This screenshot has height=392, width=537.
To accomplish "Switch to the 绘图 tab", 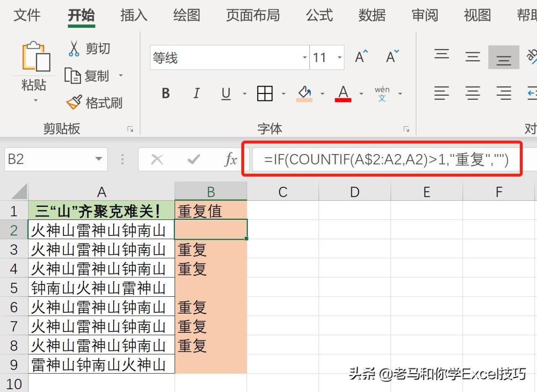I will point(187,16).
